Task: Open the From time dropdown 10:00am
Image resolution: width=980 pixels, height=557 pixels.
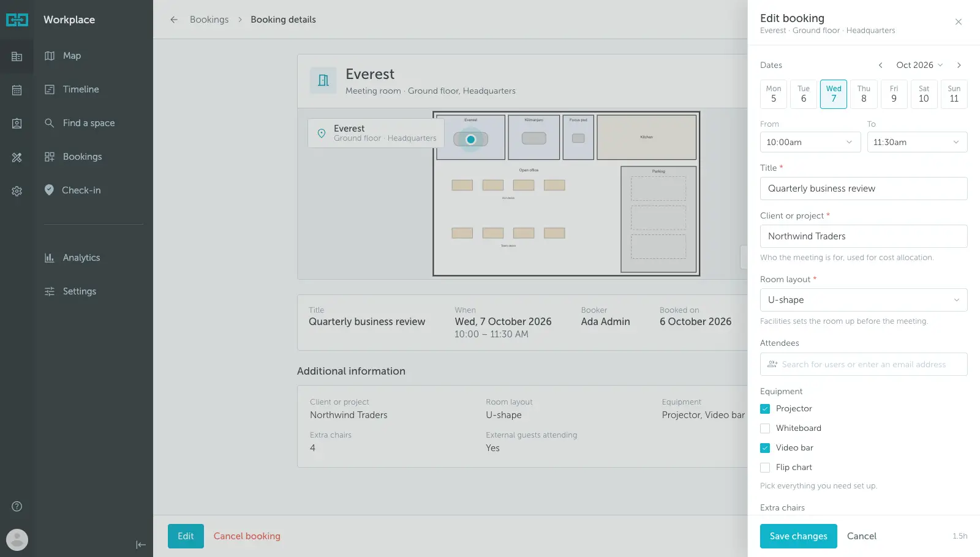Action: tap(810, 142)
